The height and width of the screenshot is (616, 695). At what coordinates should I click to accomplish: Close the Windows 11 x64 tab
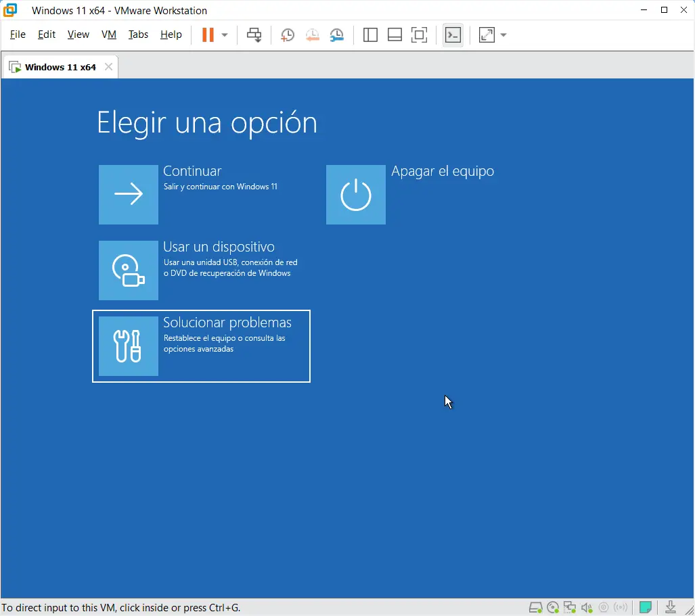click(108, 67)
